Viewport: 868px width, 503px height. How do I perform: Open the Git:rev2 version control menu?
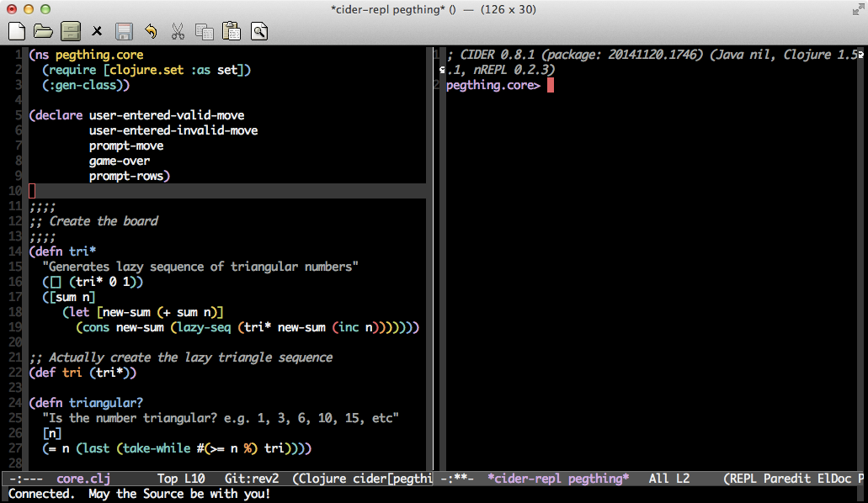pyautogui.click(x=251, y=479)
